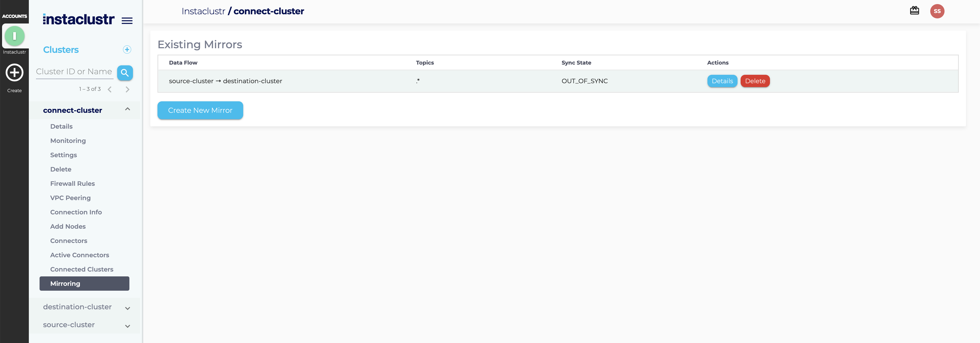The width and height of the screenshot is (980, 343).
Task: Click the Details button for mirror
Action: [x=722, y=81]
